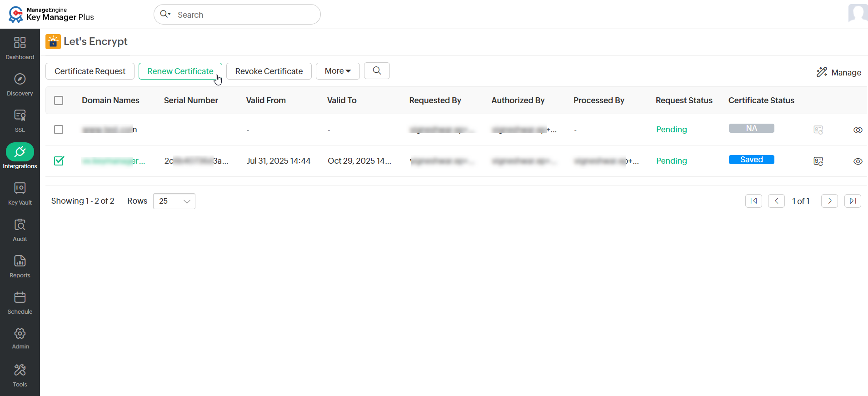Toggle the select-all checkbox in header

pyautogui.click(x=59, y=100)
